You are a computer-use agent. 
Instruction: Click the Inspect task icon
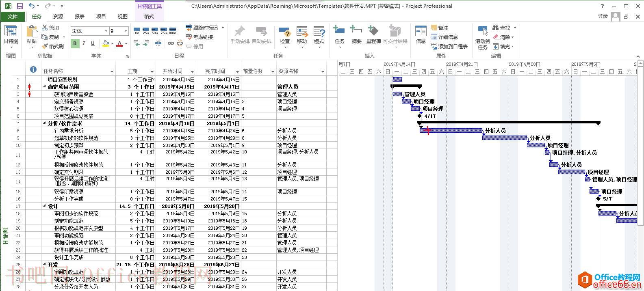click(x=285, y=32)
